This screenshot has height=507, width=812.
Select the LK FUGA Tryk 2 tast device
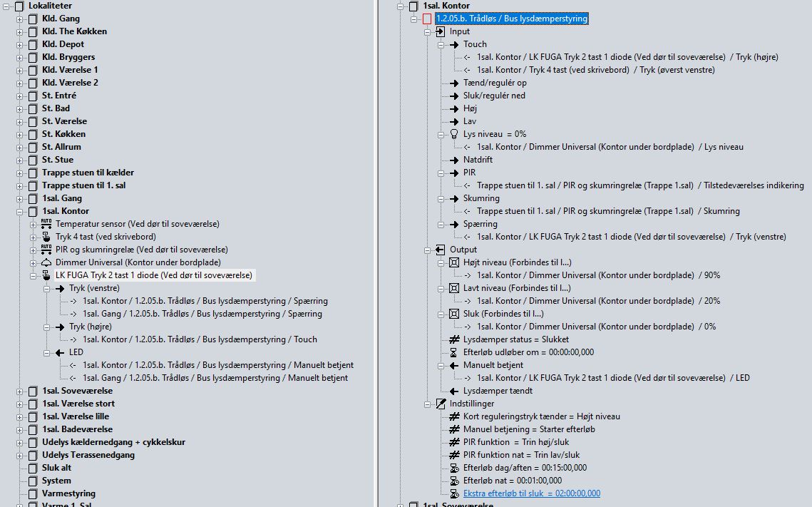click(153, 275)
